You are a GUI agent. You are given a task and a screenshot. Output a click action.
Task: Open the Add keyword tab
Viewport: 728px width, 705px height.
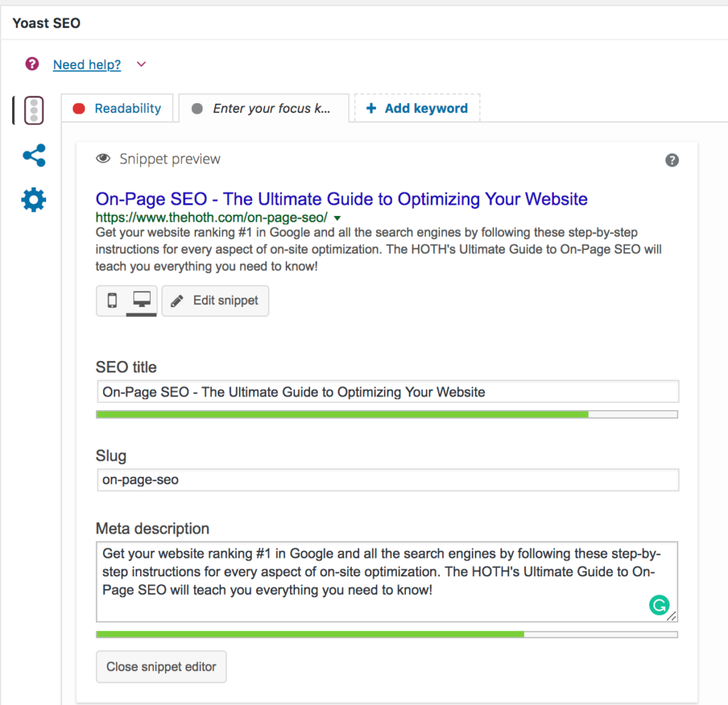coord(417,108)
